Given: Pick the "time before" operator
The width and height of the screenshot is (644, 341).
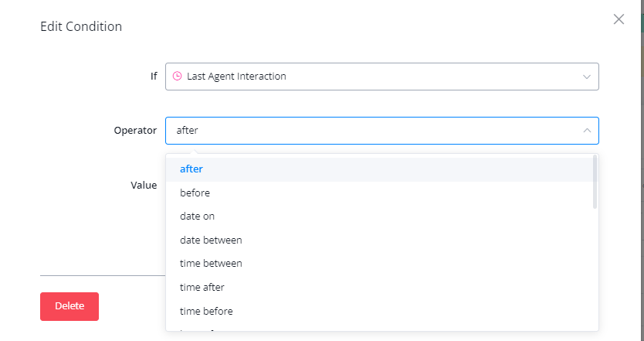Looking at the screenshot, I should [x=206, y=312].
